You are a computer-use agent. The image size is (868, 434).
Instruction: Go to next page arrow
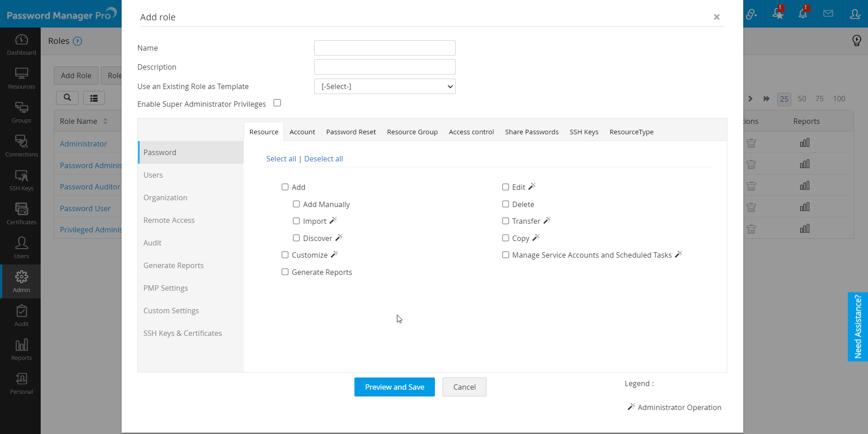[750, 99]
